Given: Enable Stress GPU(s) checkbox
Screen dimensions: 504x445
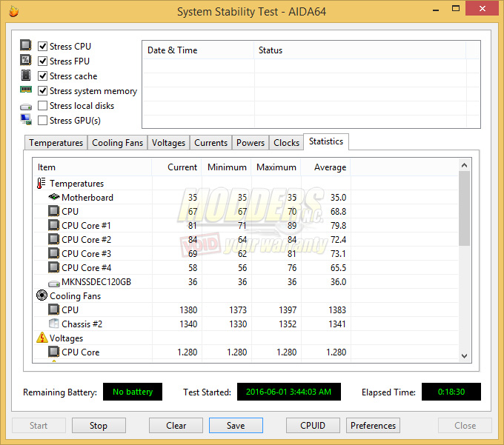Looking at the screenshot, I should [42, 121].
